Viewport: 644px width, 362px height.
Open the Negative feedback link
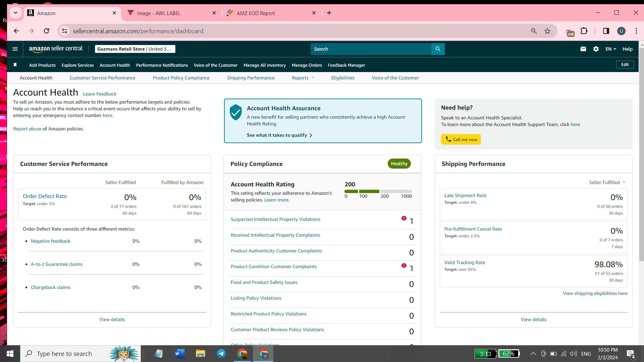[x=51, y=241]
